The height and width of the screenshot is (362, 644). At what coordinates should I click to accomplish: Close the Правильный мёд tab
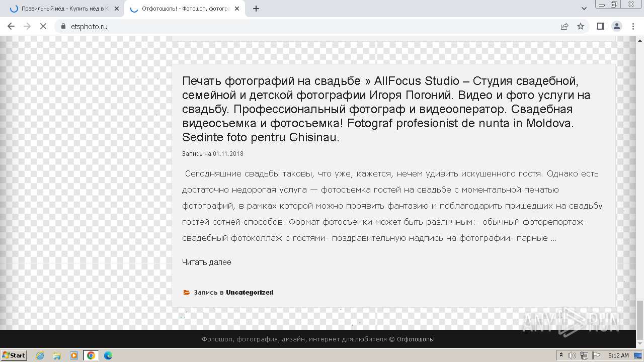click(117, 9)
